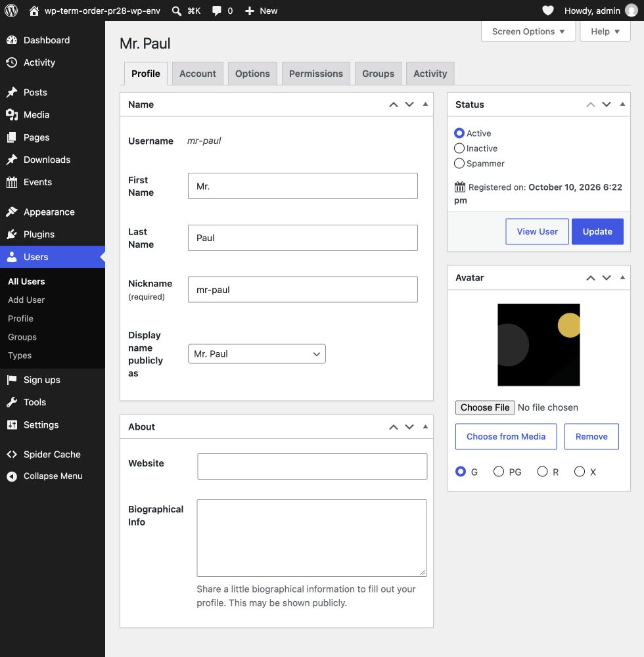Open the WordPress logo menu
This screenshot has height=657, width=644.
(11, 11)
